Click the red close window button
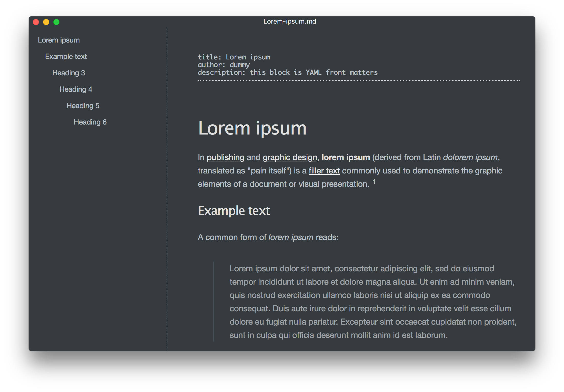 coord(36,22)
